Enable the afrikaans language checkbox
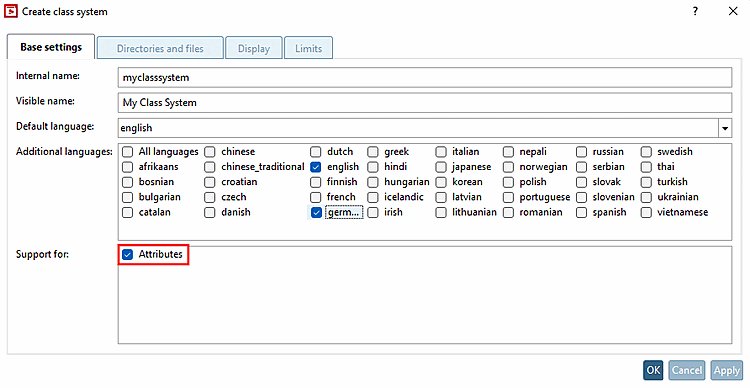Screen dimensions: 750x388 [127, 167]
